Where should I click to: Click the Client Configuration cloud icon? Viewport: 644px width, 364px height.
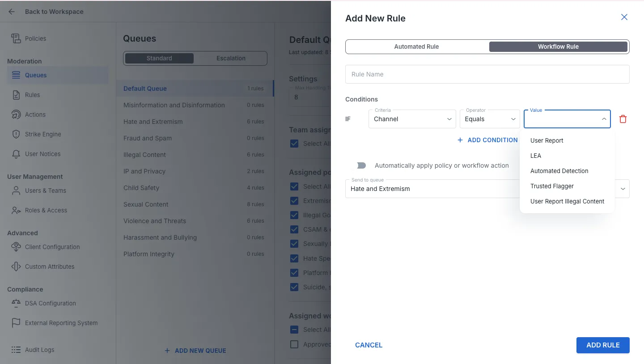[16, 247]
